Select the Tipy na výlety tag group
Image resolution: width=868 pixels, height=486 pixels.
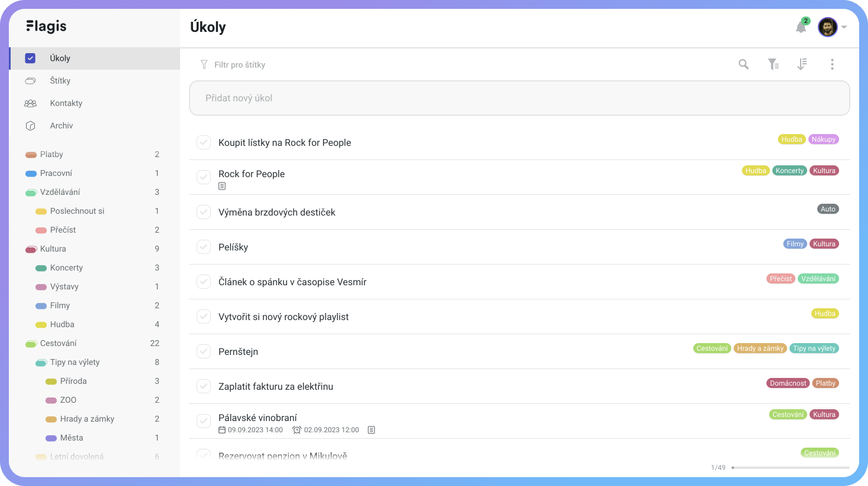coord(75,362)
